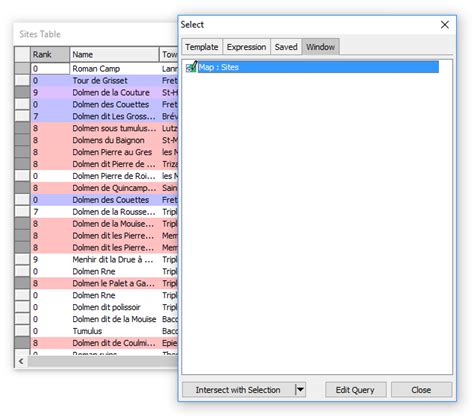Click the Name column header in Sites Table

click(114, 54)
